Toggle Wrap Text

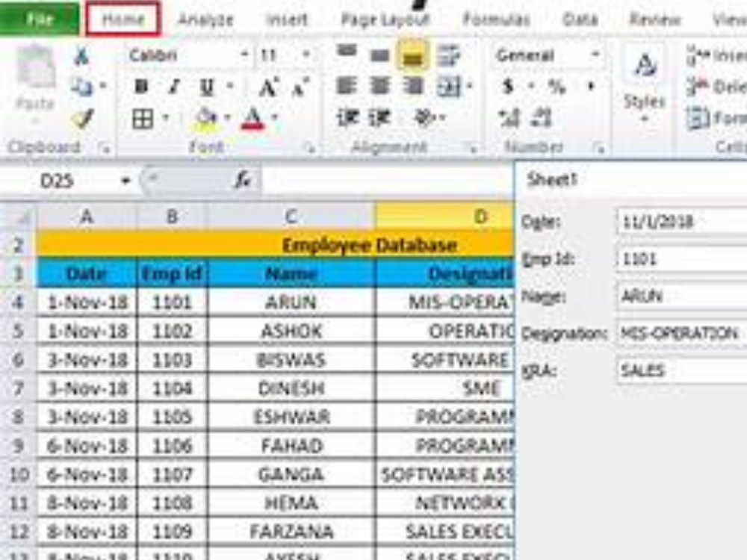(x=448, y=55)
